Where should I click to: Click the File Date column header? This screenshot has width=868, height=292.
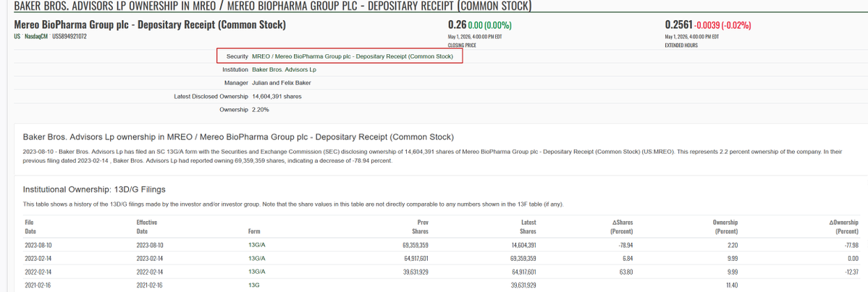tap(30, 227)
